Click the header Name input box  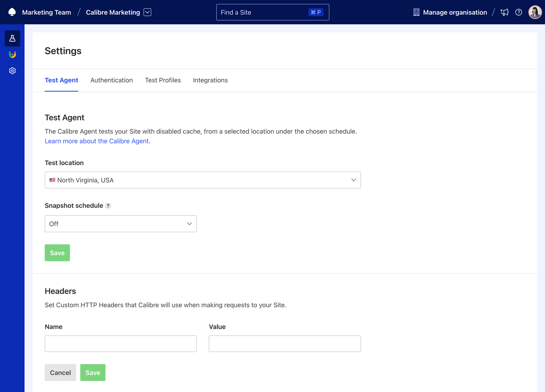tap(120, 343)
